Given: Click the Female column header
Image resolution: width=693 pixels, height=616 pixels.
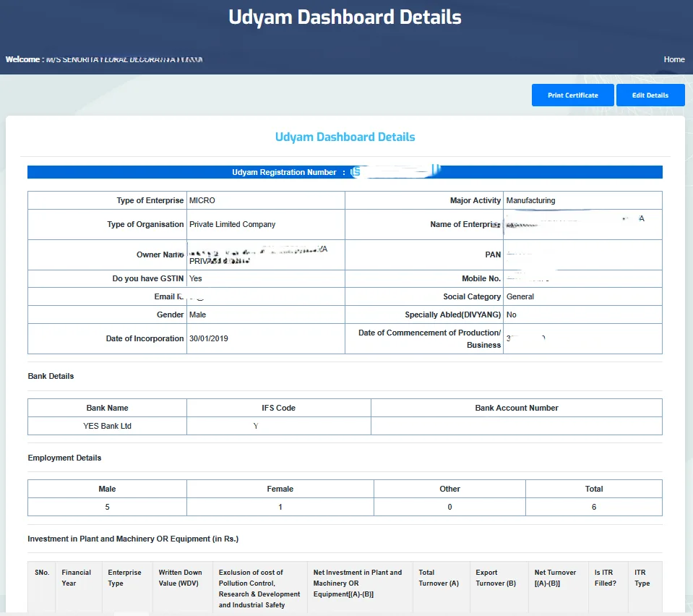Looking at the screenshot, I should point(280,489).
